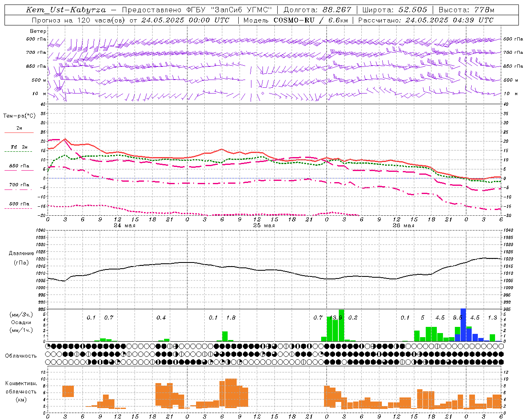525x420 pixels.
Task: Click the '24 мая' date label
Action: pos(124,226)
